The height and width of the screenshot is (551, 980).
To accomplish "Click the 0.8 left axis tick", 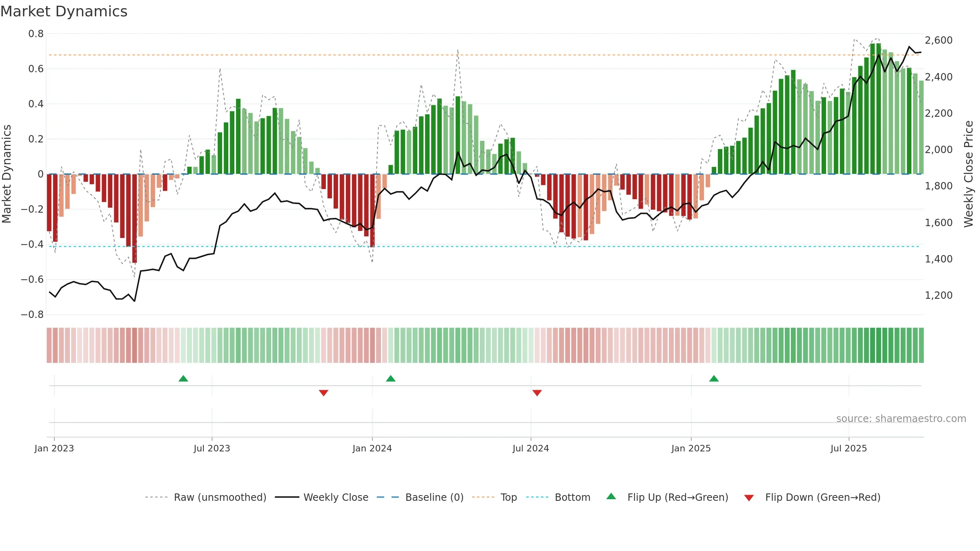I will [36, 34].
